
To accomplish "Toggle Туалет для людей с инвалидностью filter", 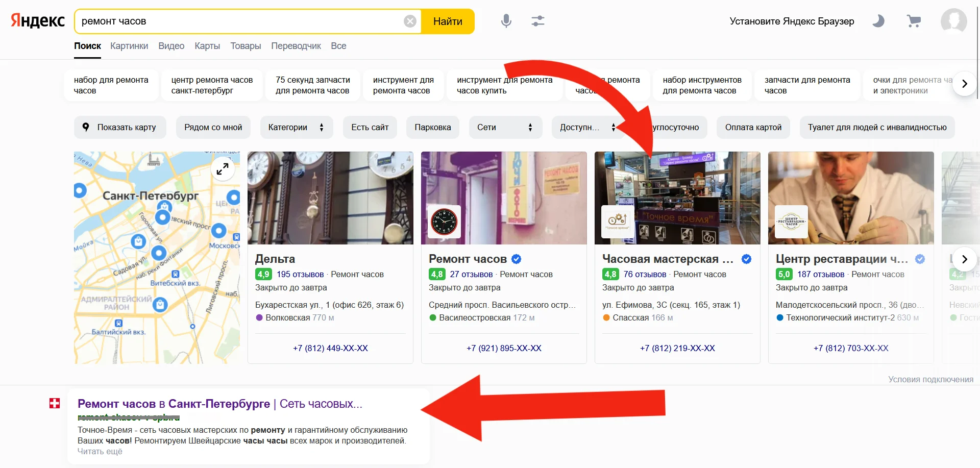I will coord(877,128).
